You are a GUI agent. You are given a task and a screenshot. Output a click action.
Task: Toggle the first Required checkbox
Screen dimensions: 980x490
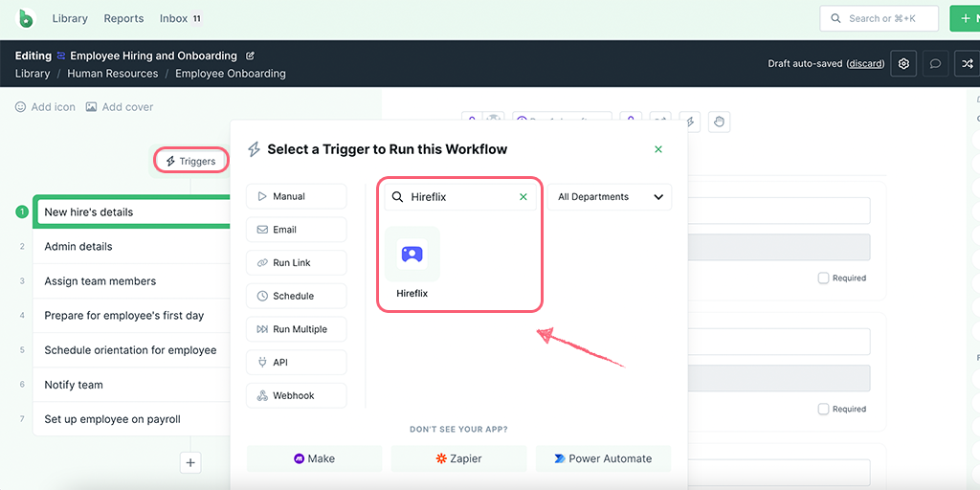(823, 278)
